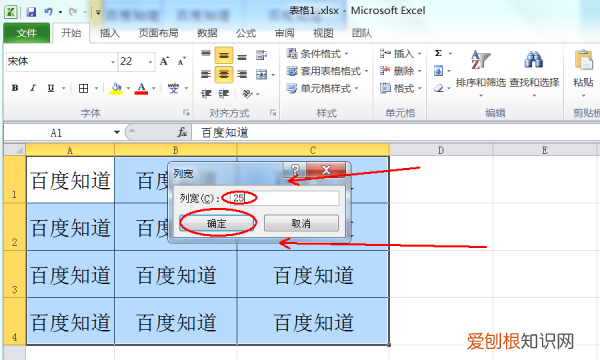This screenshot has width=600, height=360.
Task: Open the 文件 file tab
Action: (27, 33)
